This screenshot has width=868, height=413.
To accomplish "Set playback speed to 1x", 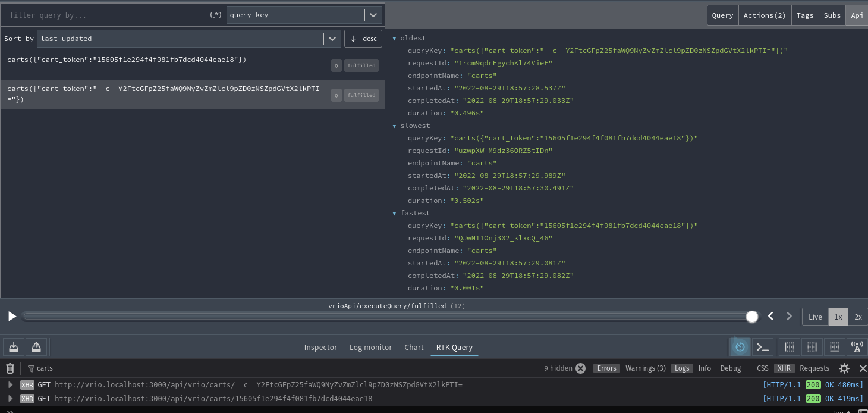I will pyautogui.click(x=838, y=317).
